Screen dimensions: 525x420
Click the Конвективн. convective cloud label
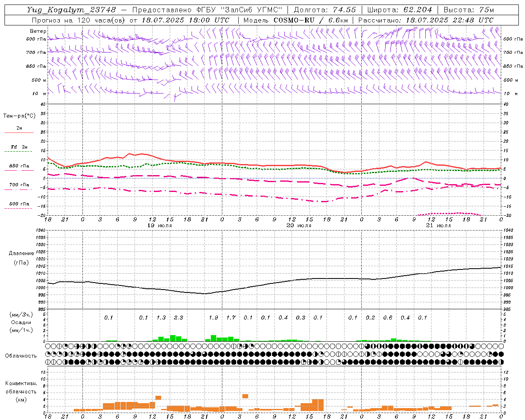[21, 383]
